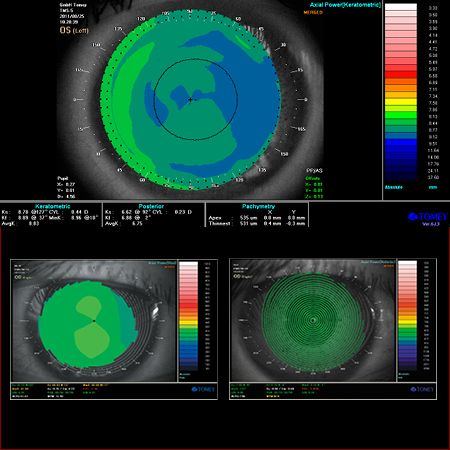
Task: Open the Keratometric readings panel
Action: (51, 215)
